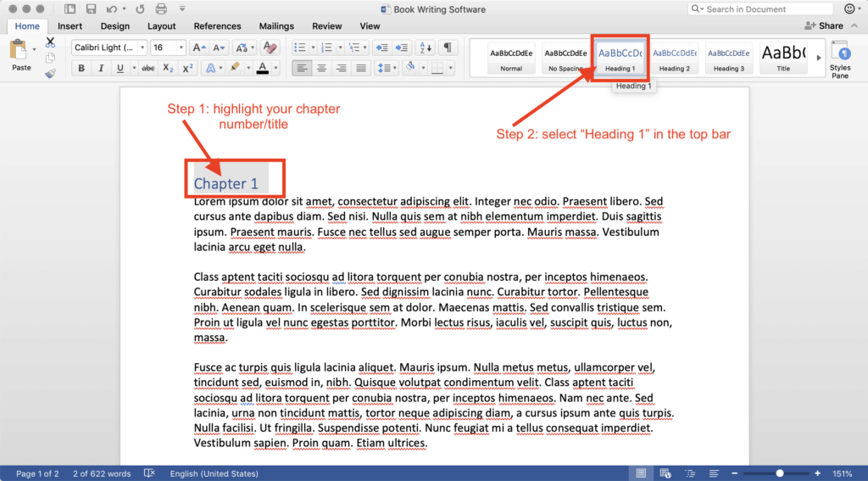Click the Share button
Image resolution: width=868 pixels, height=481 pixels.
coord(824,25)
